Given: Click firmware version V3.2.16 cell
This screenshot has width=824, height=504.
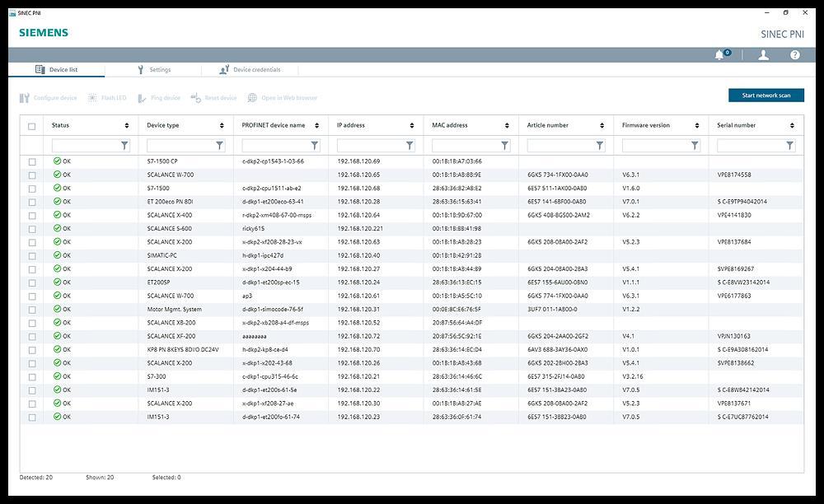Looking at the screenshot, I should [633, 376].
